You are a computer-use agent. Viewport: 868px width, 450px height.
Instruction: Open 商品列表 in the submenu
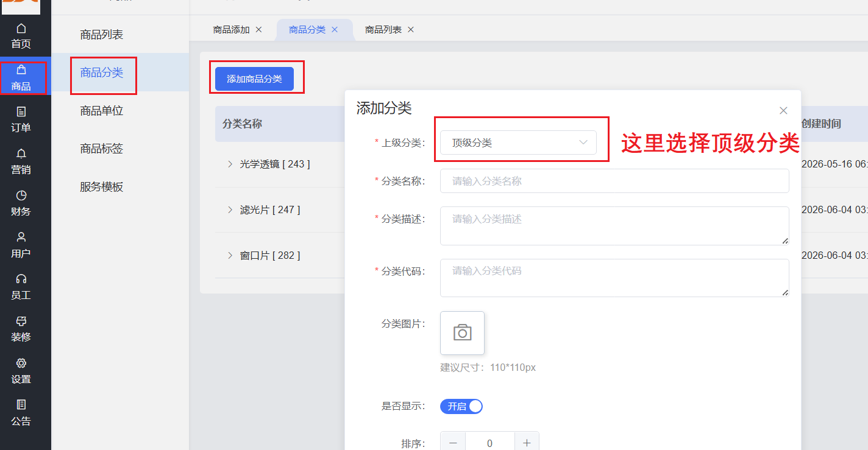(102, 35)
